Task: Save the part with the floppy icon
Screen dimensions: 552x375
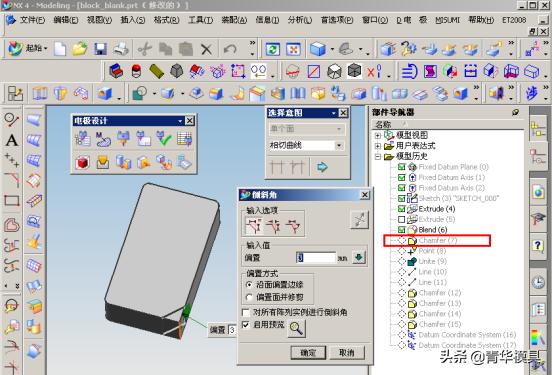Action: 100,49
